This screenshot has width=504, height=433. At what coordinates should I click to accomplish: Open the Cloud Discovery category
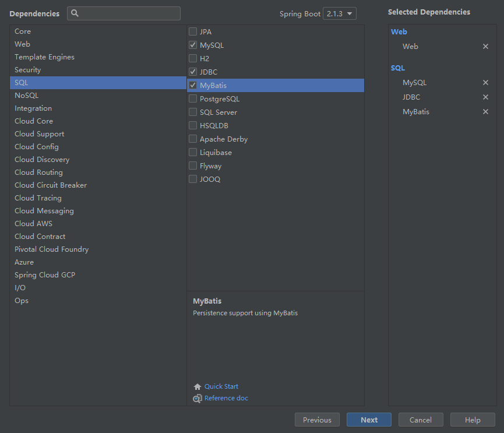(42, 160)
